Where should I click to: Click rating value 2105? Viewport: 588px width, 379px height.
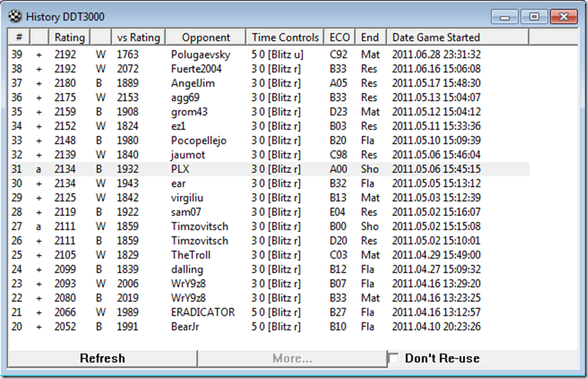[65, 255]
